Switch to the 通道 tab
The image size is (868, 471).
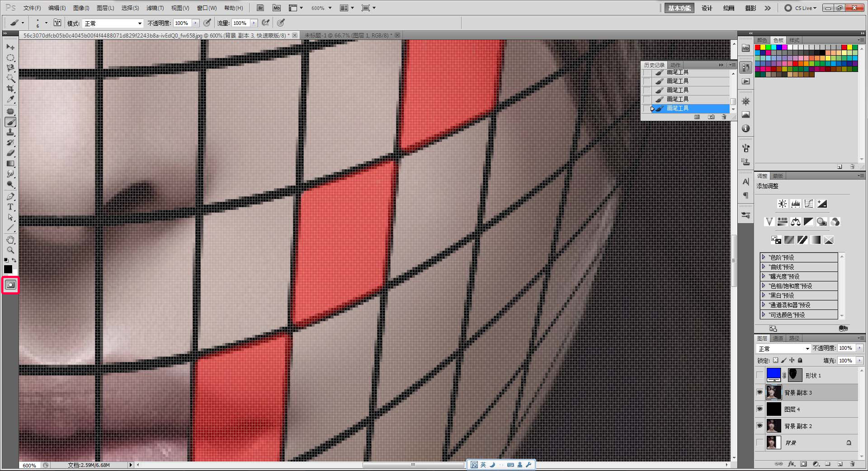pyautogui.click(x=778, y=338)
